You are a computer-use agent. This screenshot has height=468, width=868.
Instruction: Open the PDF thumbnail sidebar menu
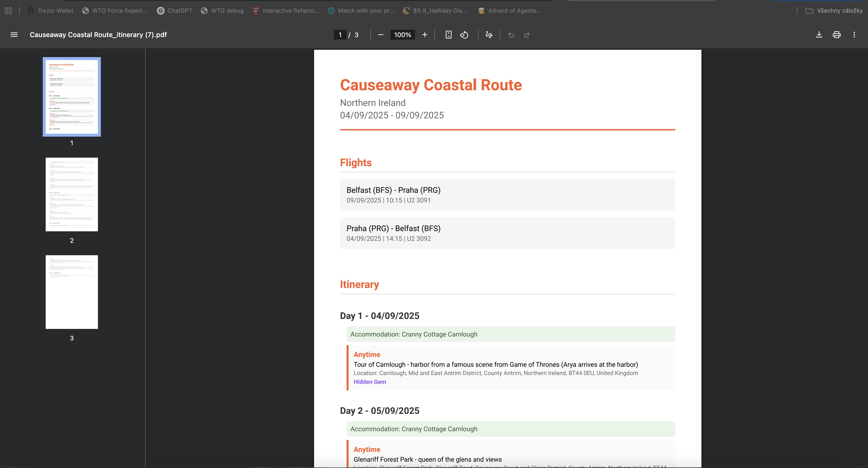click(14, 35)
